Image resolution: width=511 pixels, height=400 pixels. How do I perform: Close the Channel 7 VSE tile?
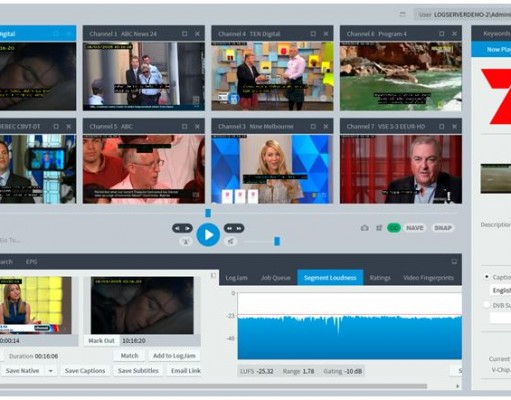[454, 126]
